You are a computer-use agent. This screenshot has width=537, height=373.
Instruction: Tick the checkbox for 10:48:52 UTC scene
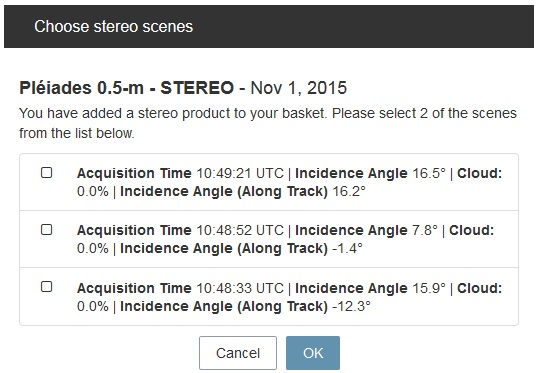click(47, 229)
